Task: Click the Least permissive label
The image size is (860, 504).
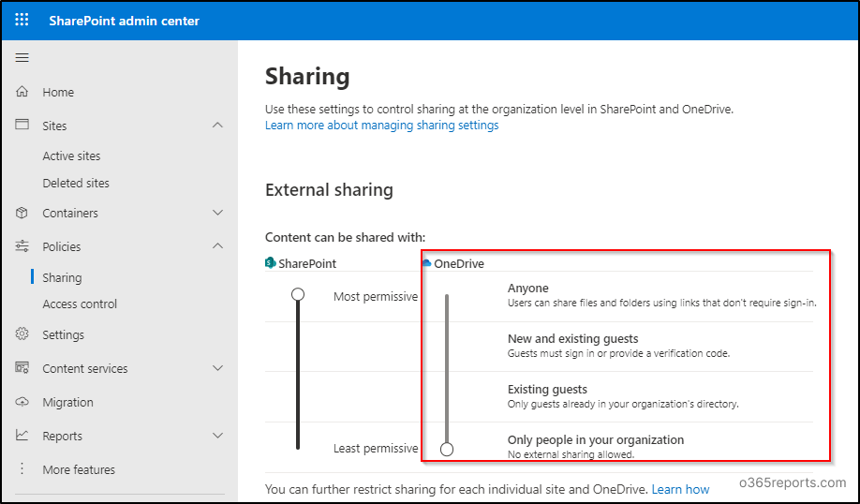Action: click(x=376, y=448)
